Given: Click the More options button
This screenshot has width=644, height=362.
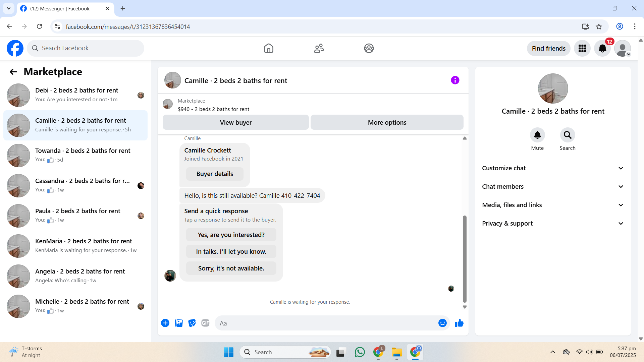Looking at the screenshot, I should [387, 122].
